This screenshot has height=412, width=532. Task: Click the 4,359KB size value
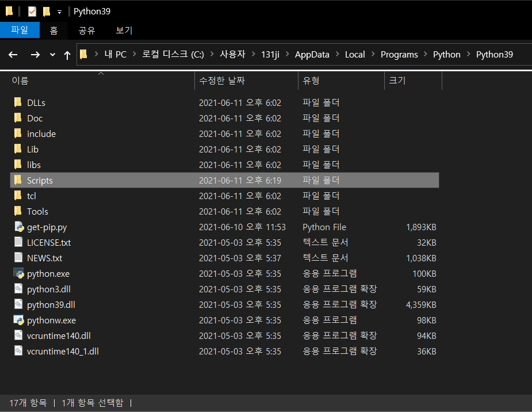pos(421,305)
